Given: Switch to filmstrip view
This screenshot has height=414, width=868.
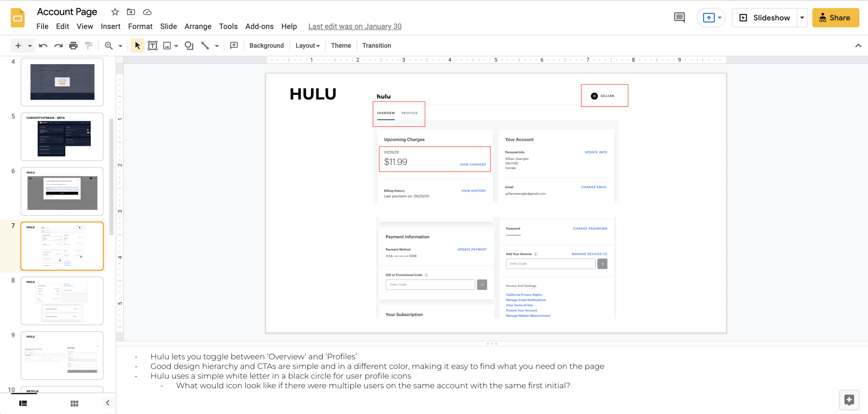Looking at the screenshot, I should tap(23, 403).
